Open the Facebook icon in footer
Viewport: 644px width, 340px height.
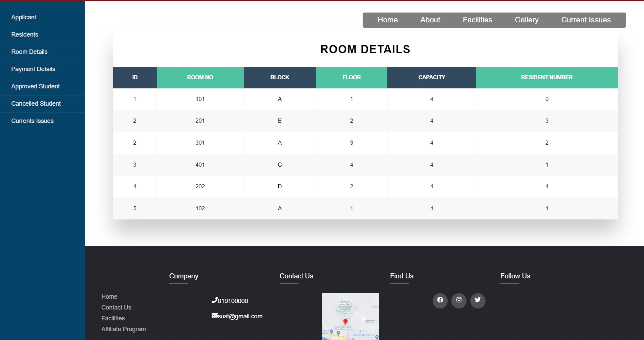coord(440,300)
